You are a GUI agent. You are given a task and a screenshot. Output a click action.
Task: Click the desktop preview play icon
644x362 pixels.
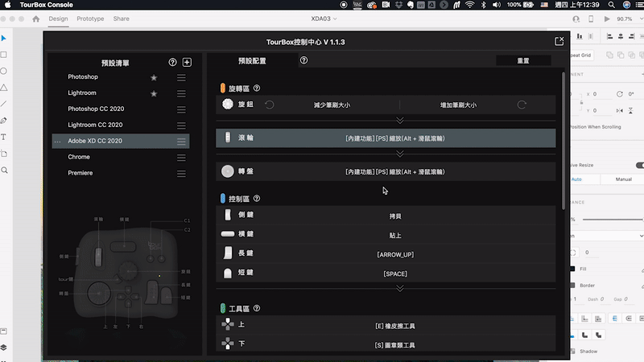tap(607, 19)
